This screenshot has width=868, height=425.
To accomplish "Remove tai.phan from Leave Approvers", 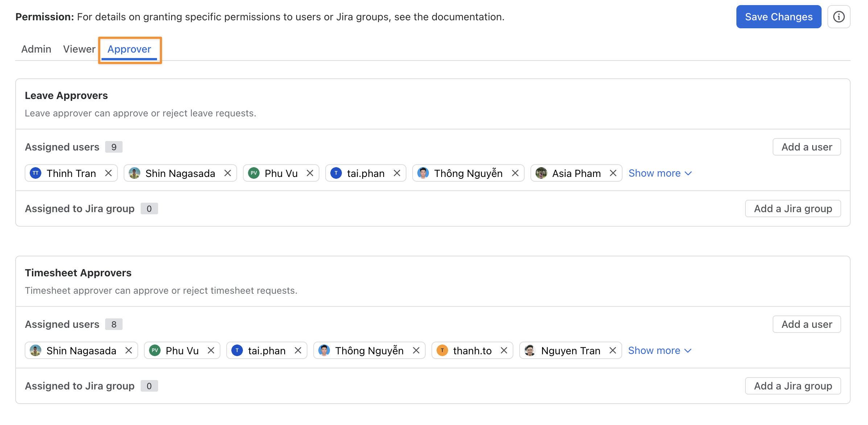I will [397, 173].
